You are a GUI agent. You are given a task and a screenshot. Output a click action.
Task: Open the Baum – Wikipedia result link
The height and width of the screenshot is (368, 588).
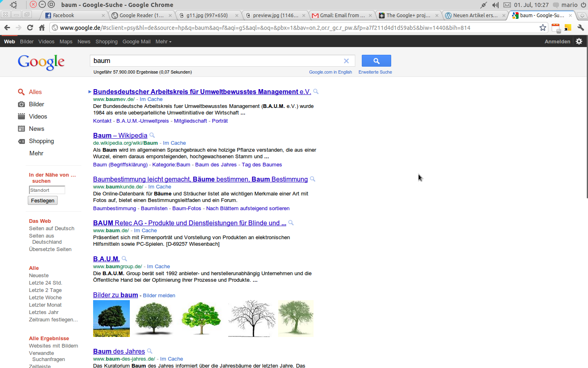coord(120,135)
